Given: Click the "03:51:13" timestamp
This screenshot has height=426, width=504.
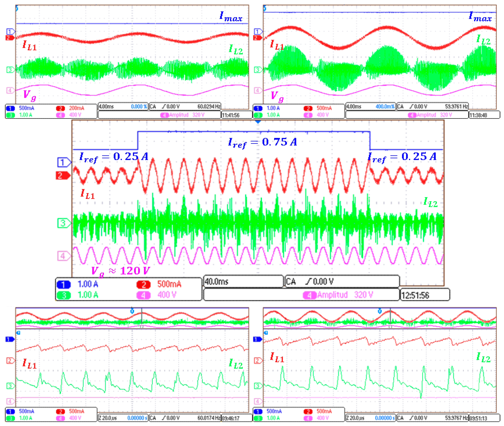Looking at the screenshot, I should [x=478, y=418].
